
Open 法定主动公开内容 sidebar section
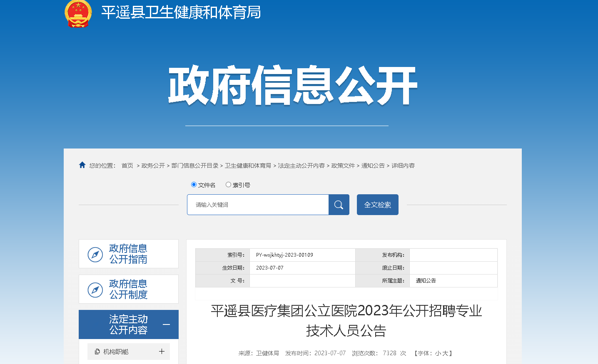[129, 324]
